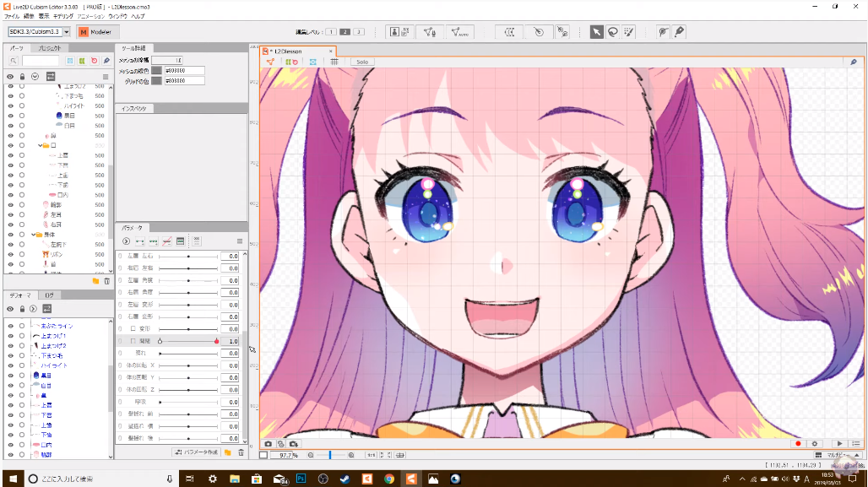Click the 1:1 zoom reset button

[371, 456]
